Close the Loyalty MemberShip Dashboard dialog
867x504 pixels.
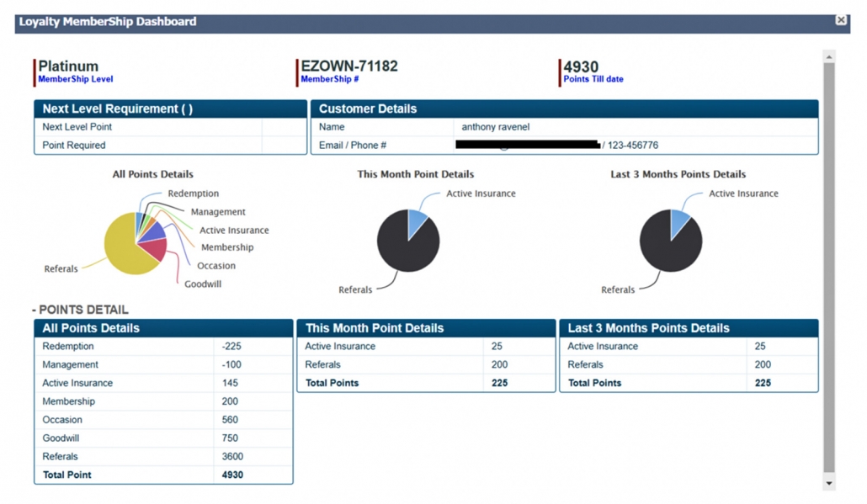pyautogui.click(x=840, y=20)
